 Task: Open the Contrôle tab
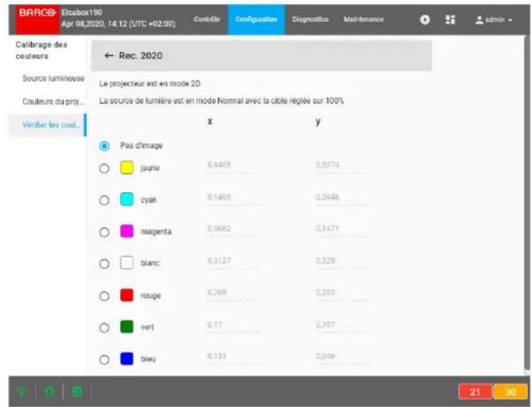206,19
